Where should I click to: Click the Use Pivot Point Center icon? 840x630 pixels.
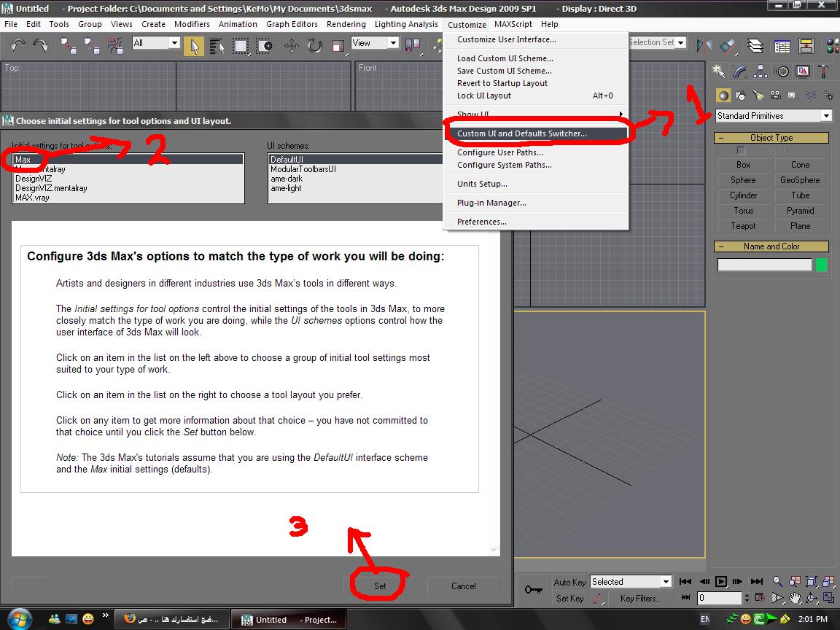413,46
